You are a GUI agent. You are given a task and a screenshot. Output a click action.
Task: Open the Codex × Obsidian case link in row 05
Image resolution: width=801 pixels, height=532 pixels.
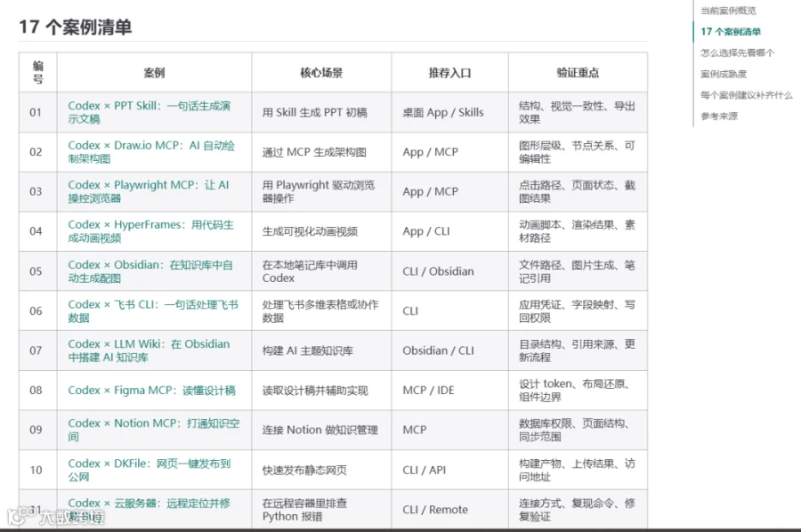pyautogui.click(x=150, y=271)
